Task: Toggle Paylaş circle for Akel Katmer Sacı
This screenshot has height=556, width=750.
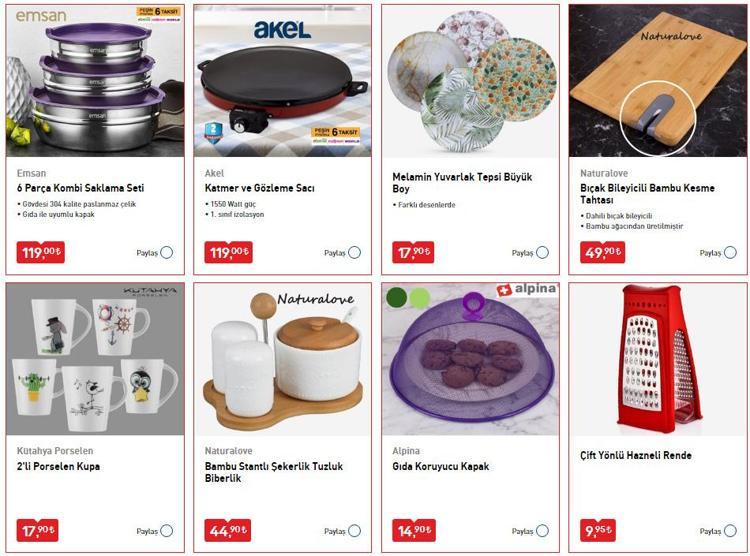Action: 354,253
